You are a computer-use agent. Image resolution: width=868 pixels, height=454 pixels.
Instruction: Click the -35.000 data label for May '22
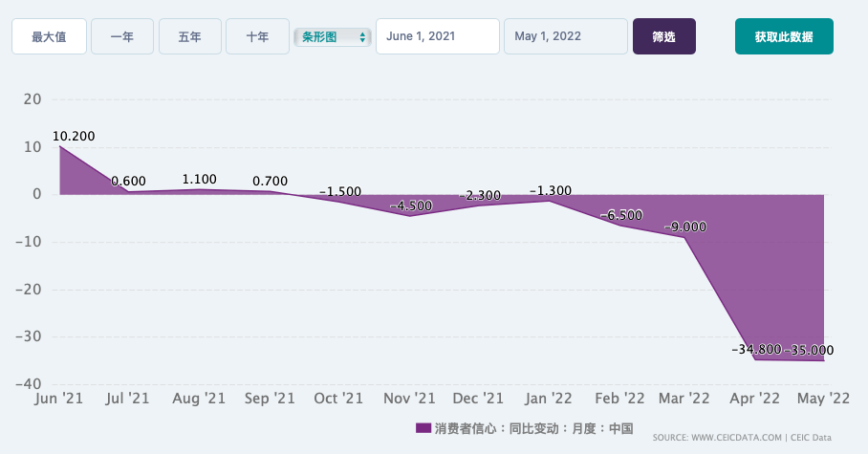[809, 350]
